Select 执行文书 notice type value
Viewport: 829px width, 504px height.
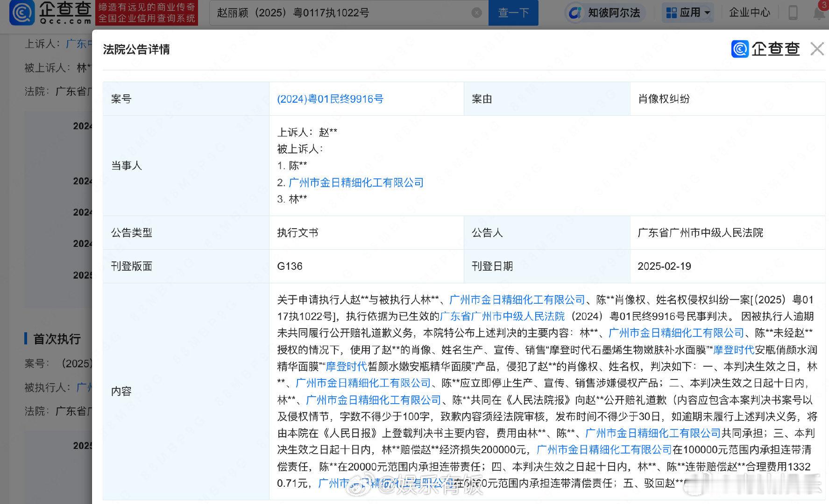click(x=298, y=233)
